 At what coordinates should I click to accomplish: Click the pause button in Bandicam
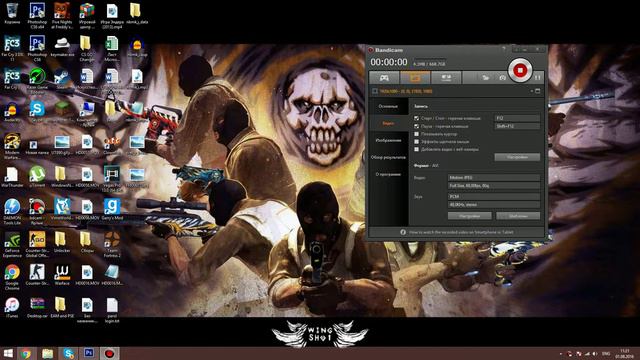[x=538, y=77]
